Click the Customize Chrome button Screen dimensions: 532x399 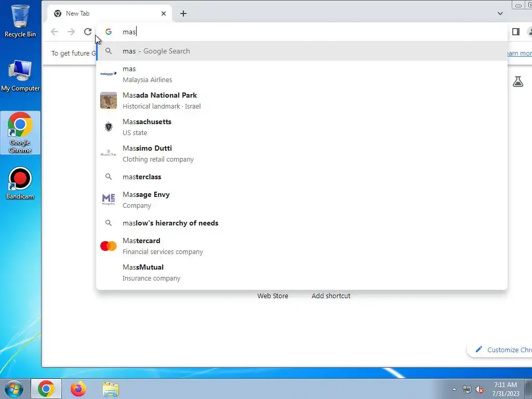(499, 350)
